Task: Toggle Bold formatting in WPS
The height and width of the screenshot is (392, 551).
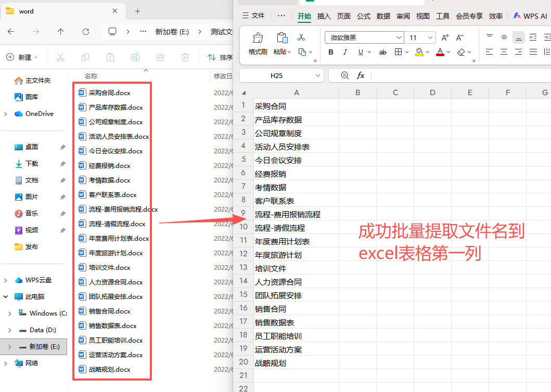Action: pyautogui.click(x=331, y=52)
